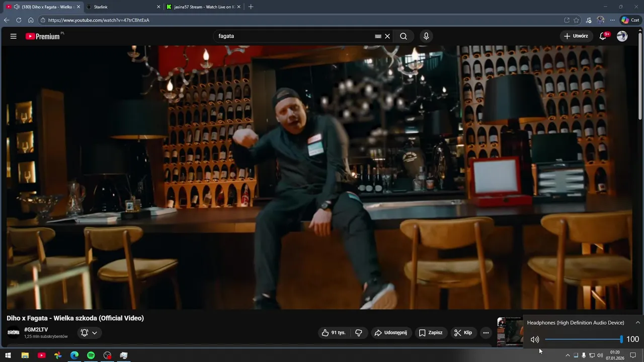
Task: Open the #GM2LTV channel avatar
Action: pyautogui.click(x=14, y=332)
